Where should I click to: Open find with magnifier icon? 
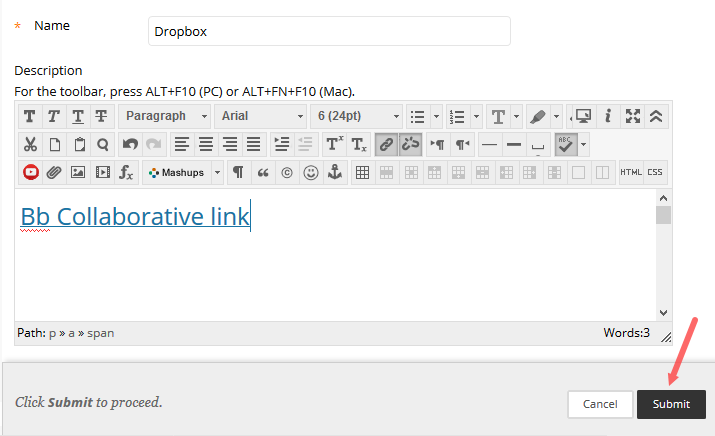click(x=102, y=145)
